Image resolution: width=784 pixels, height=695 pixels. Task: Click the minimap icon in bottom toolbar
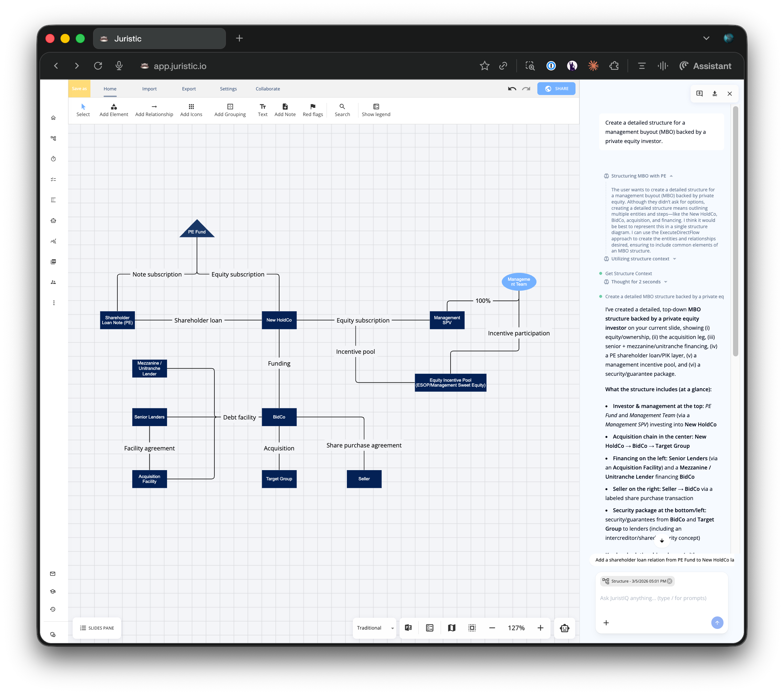click(452, 628)
